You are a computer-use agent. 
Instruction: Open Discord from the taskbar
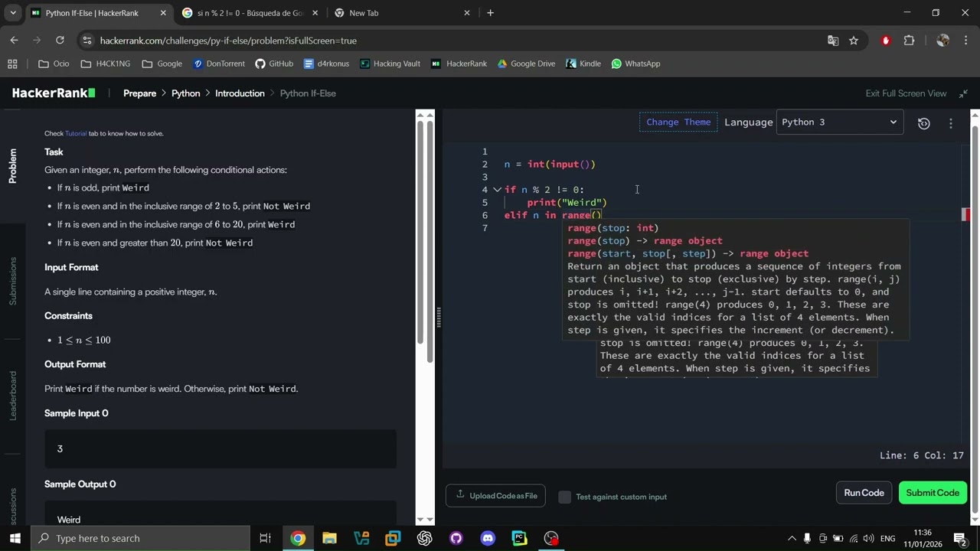[x=488, y=538]
